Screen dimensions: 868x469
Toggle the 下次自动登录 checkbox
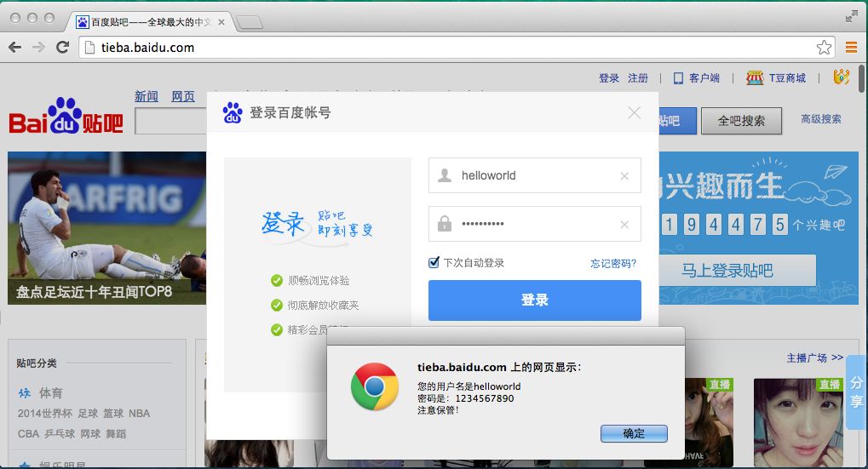(x=434, y=263)
